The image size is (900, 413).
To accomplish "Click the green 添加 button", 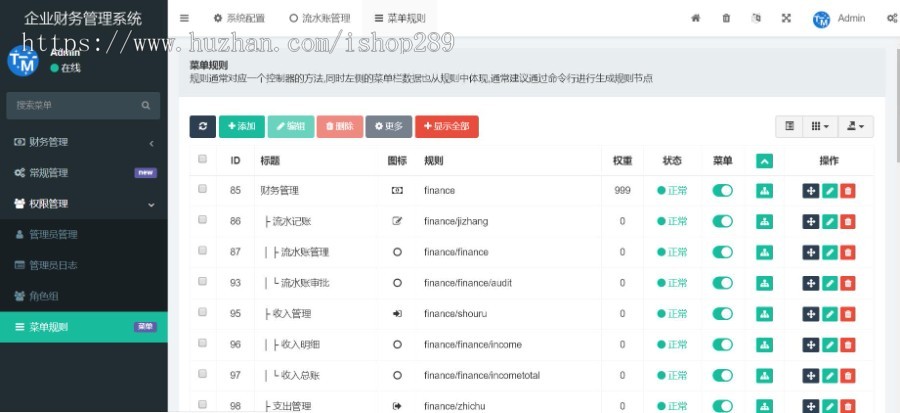I will [240, 126].
